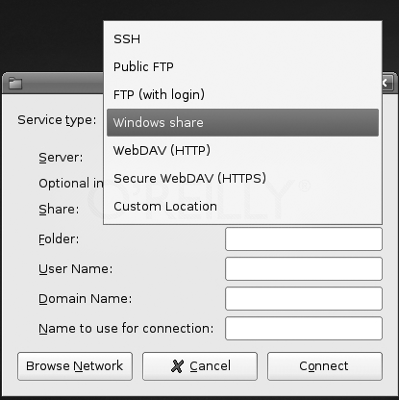Click the Server label
The height and width of the screenshot is (400, 399).
(x=61, y=157)
